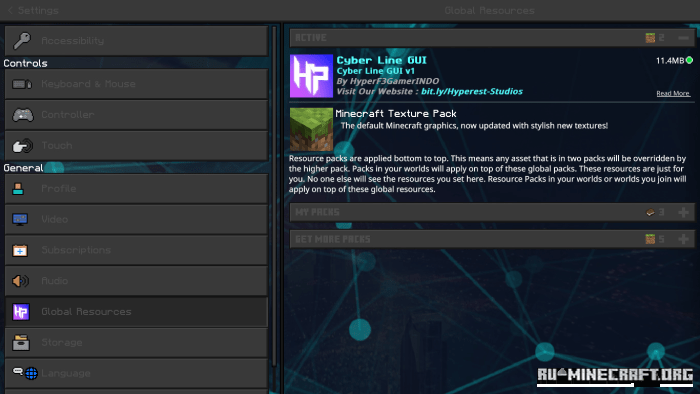Open the Profile character icon
Screen dimensions: 700x394
point(18,189)
